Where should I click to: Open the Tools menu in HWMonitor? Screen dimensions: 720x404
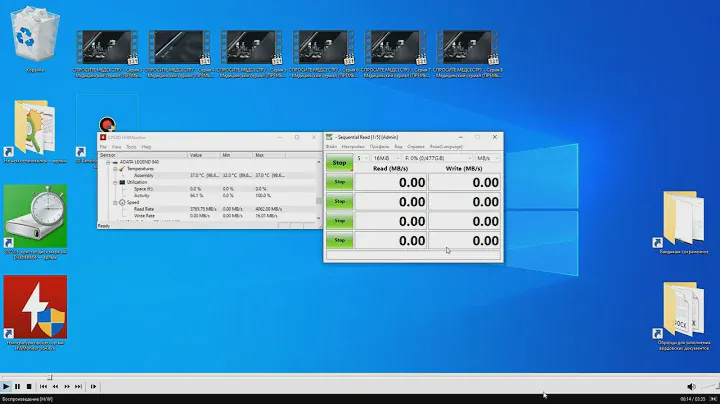[x=131, y=147]
